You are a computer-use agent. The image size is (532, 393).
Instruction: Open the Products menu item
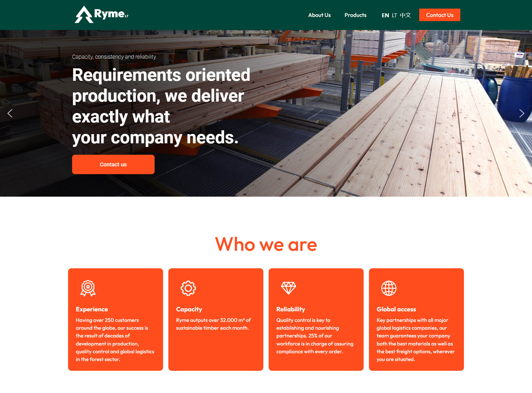pos(355,15)
